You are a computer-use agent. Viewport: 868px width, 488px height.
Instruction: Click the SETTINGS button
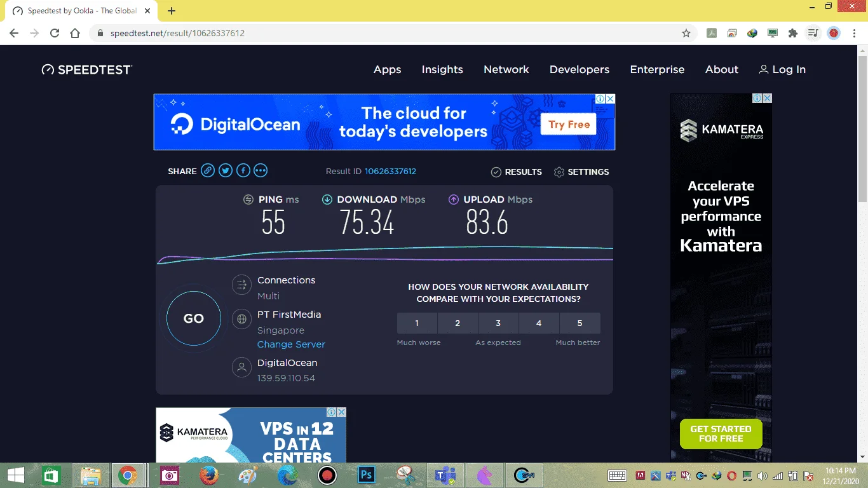coord(581,172)
